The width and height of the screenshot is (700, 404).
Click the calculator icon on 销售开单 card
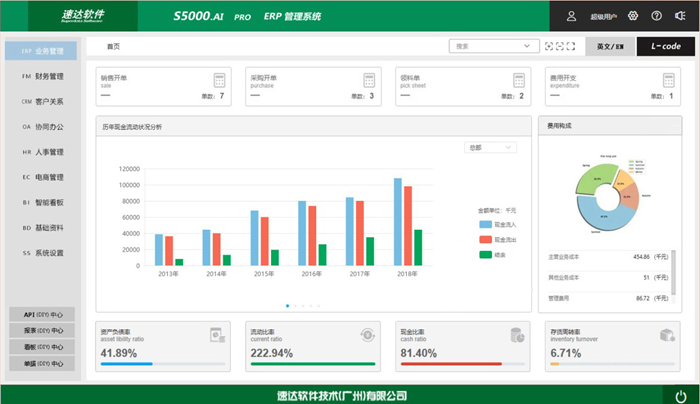219,80
